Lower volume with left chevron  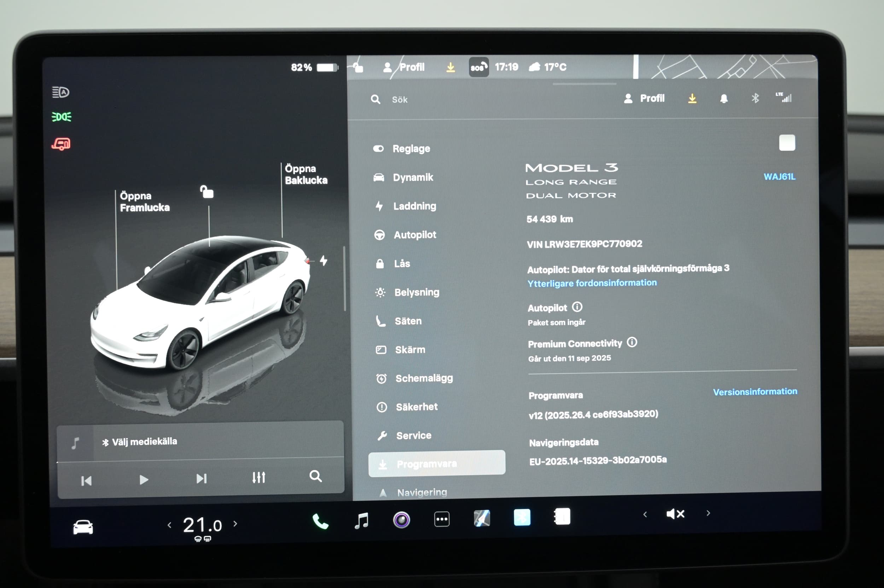(645, 514)
